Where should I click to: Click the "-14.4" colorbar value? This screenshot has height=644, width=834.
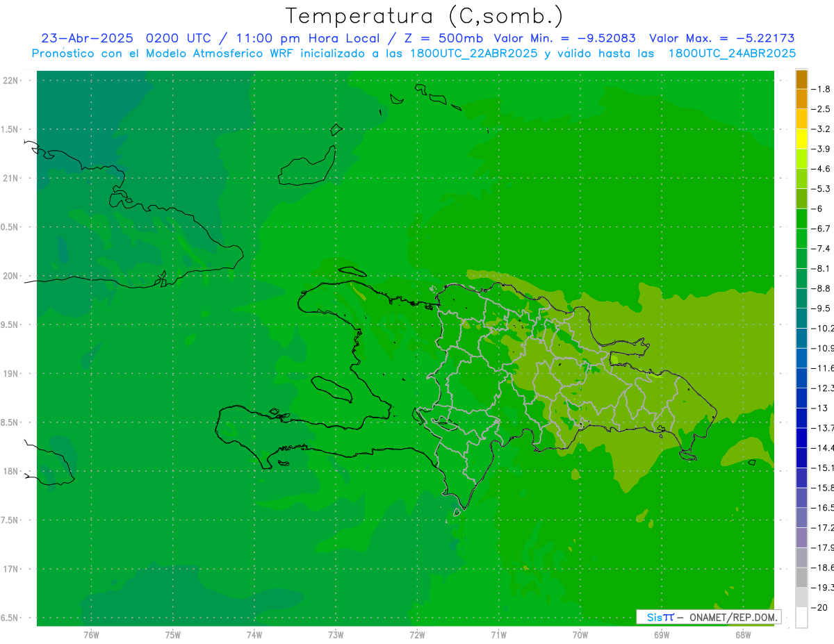pos(822,447)
